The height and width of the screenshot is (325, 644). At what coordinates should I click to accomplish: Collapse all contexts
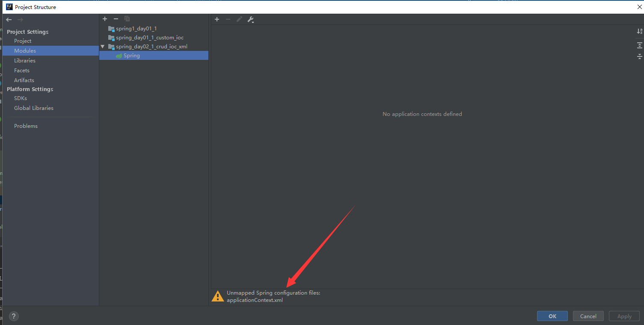[639, 56]
